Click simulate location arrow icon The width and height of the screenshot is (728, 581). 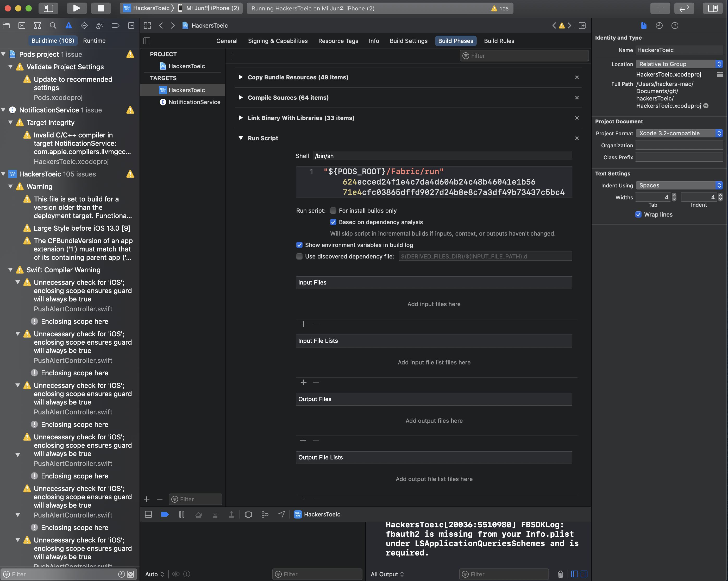coord(281,514)
